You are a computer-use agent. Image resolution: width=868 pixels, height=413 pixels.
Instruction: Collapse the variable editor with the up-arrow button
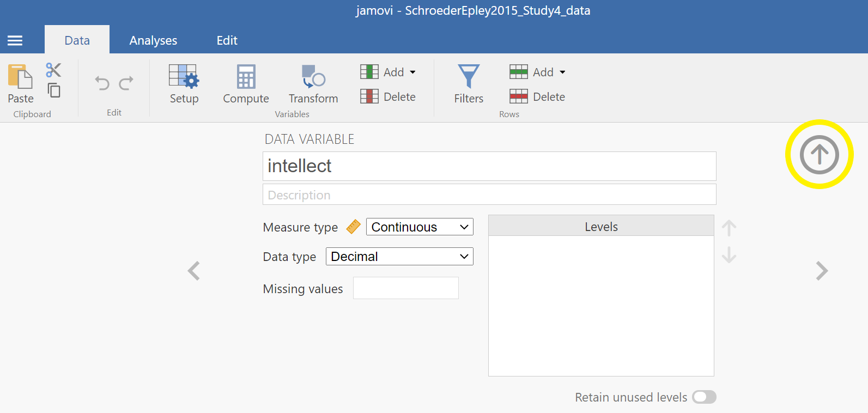point(819,155)
